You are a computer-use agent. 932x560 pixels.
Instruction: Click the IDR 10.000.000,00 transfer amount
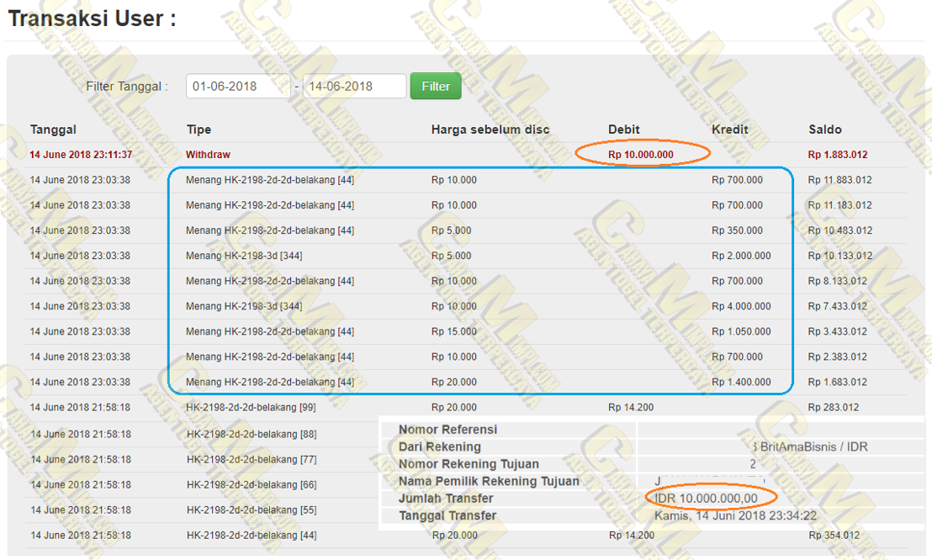pyautogui.click(x=705, y=499)
